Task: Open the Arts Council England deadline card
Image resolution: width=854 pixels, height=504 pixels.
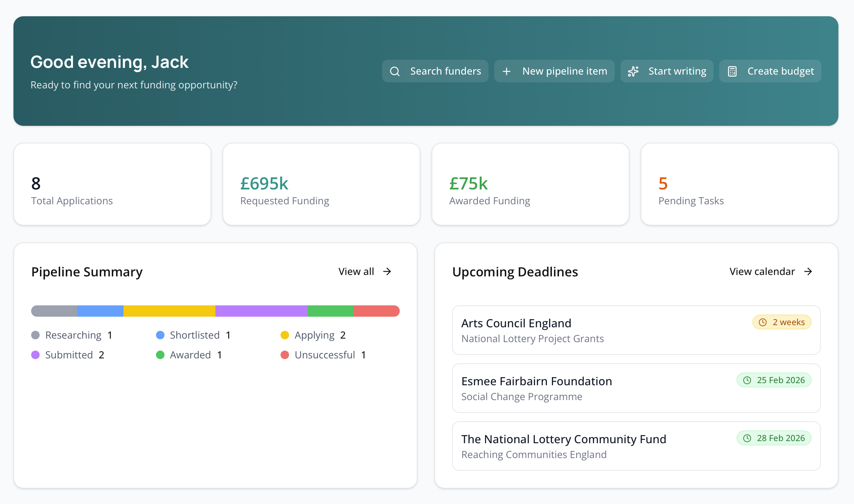Action: [636, 330]
